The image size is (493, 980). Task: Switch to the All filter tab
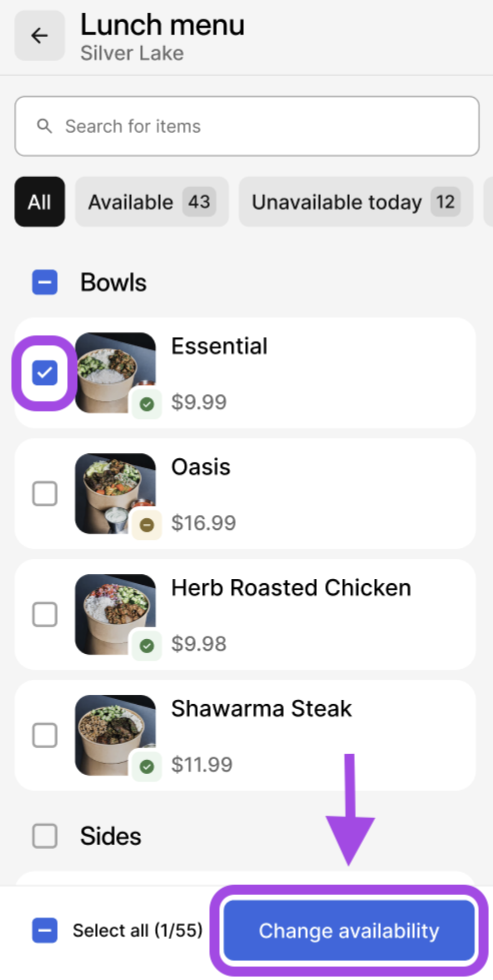(39, 202)
